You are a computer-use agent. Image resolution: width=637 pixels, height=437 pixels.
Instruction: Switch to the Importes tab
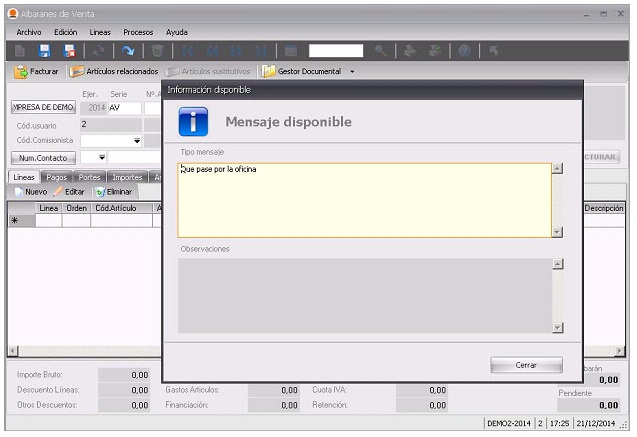pyautogui.click(x=126, y=177)
